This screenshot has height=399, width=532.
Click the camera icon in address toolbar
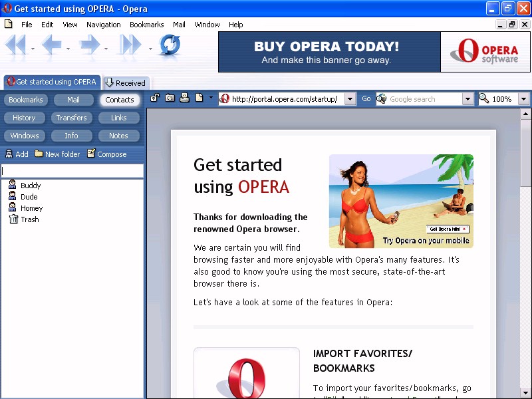170,98
